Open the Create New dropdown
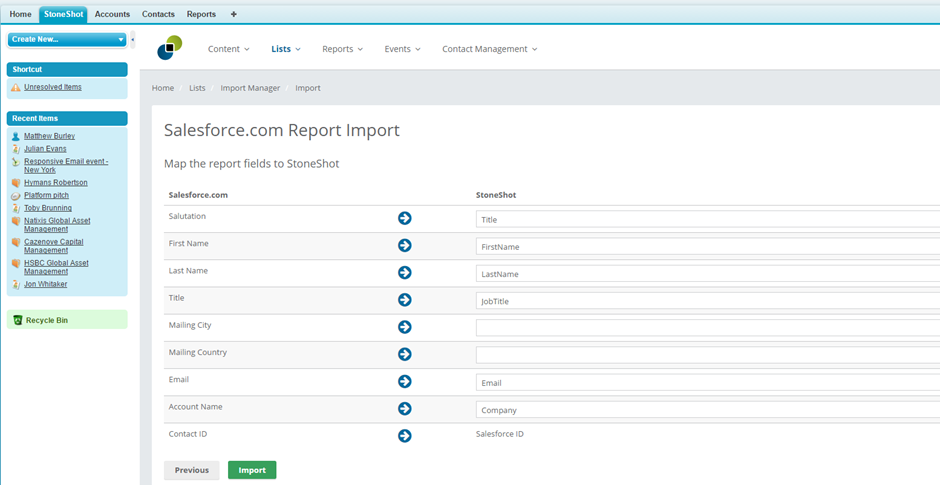This screenshot has height=485, width=940. [67, 40]
